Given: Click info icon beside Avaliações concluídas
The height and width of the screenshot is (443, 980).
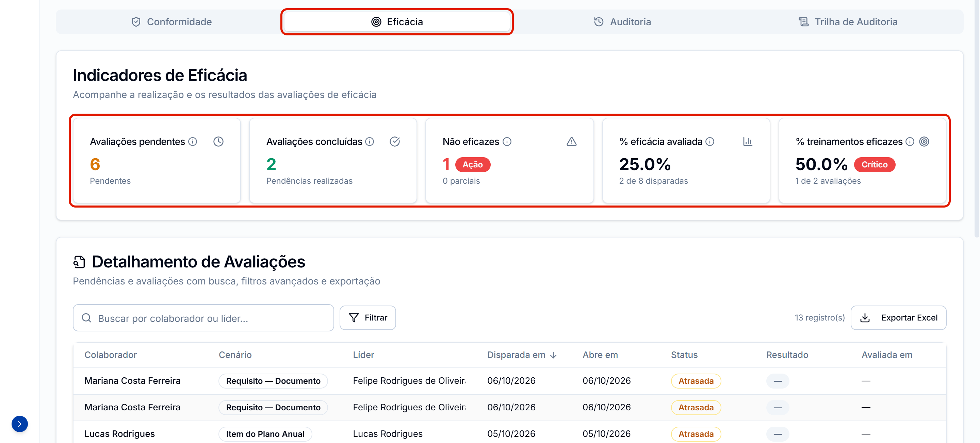Looking at the screenshot, I should click(x=370, y=142).
